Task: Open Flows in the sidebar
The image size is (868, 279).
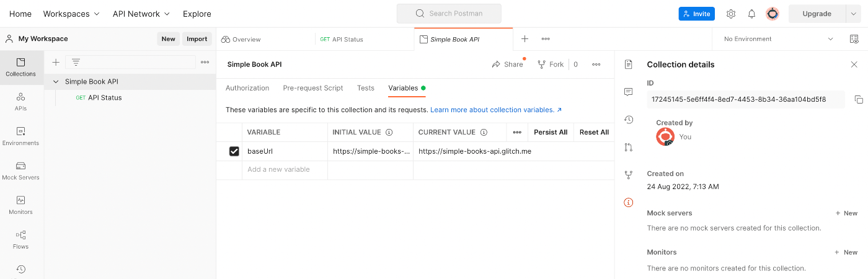Action: point(20,240)
